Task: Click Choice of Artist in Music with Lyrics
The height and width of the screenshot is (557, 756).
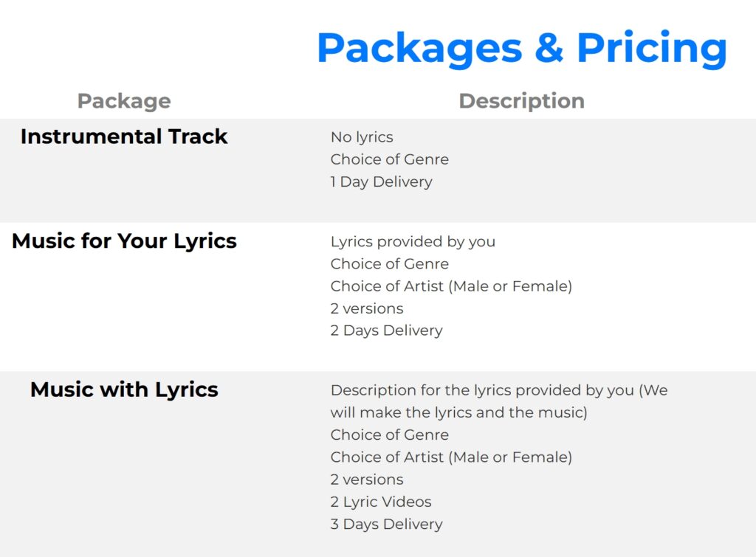Action: (x=451, y=457)
